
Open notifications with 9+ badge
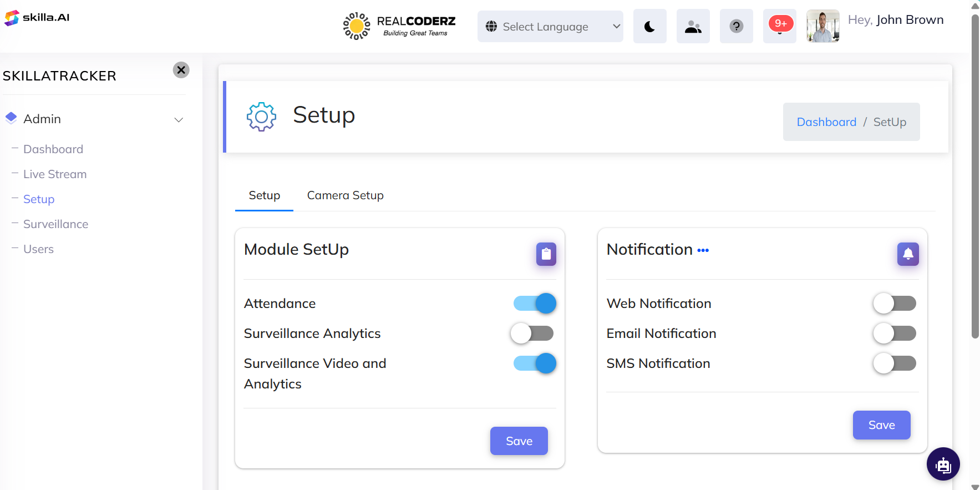(x=779, y=26)
